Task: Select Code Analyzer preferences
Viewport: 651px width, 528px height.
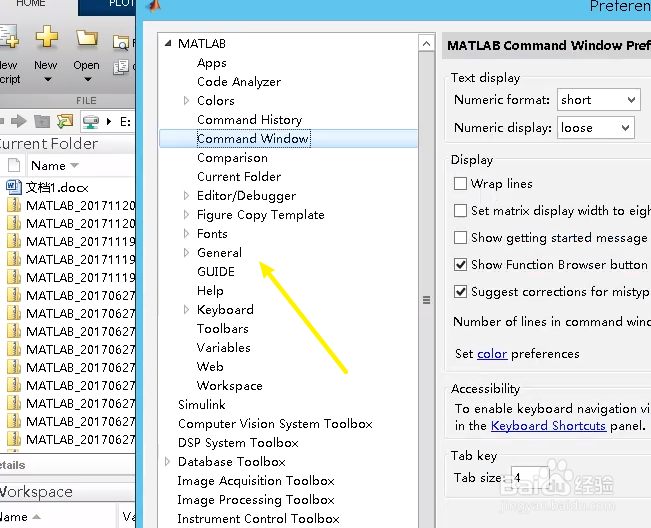Action: (x=239, y=81)
